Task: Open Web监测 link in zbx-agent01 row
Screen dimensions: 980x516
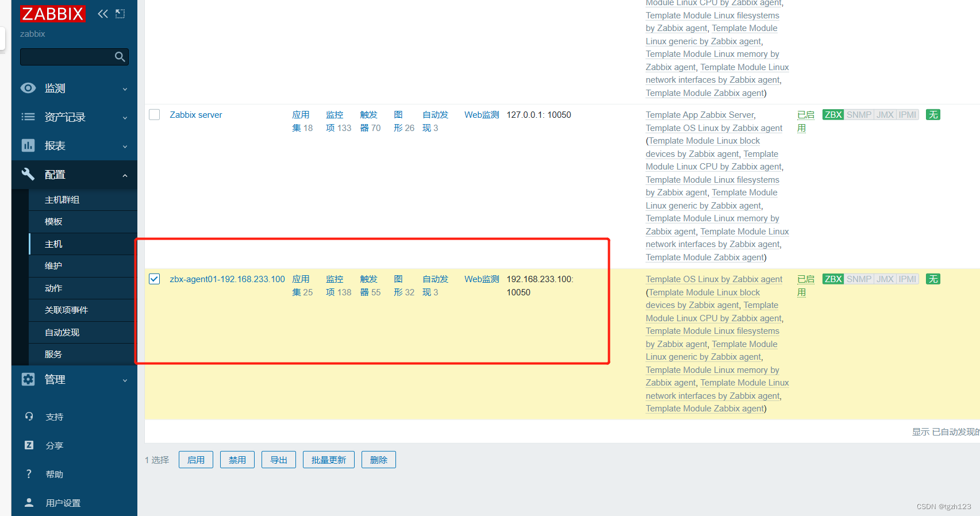Action: click(482, 279)
